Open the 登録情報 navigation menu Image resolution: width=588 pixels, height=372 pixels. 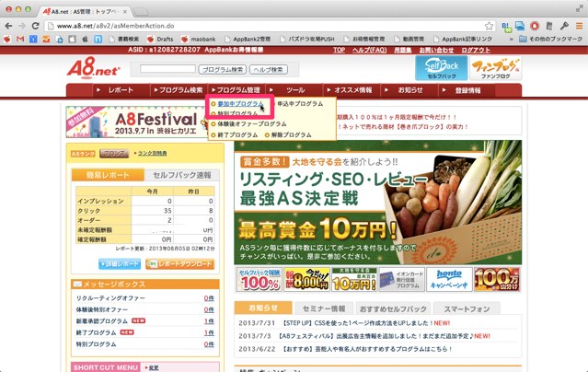coord(467,90)
